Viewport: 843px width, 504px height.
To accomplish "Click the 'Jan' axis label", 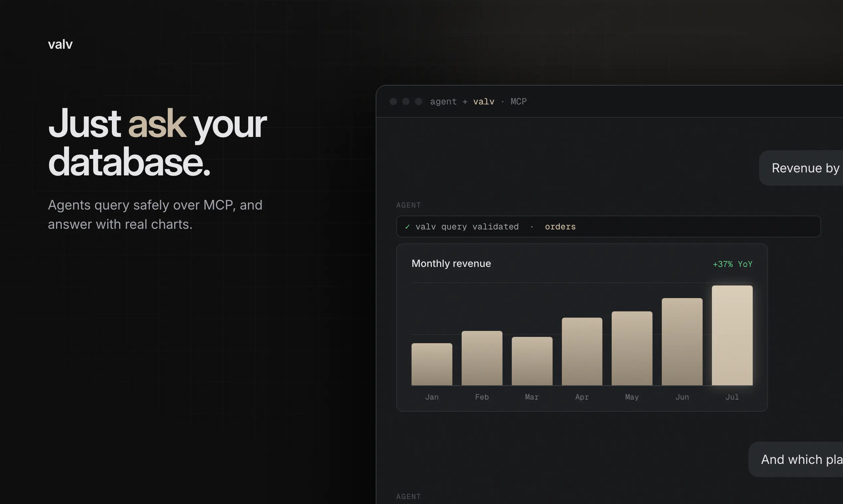I will click(x=432, y=397).
